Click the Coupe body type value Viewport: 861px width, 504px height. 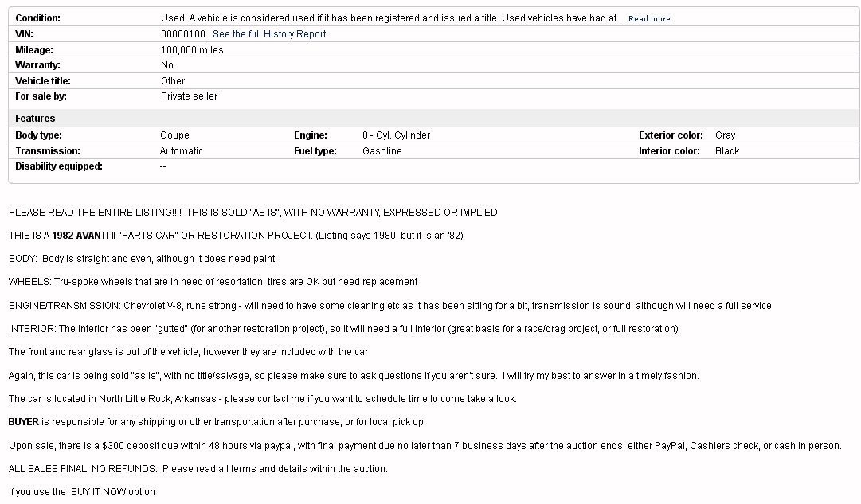click(x=174, y=135)
